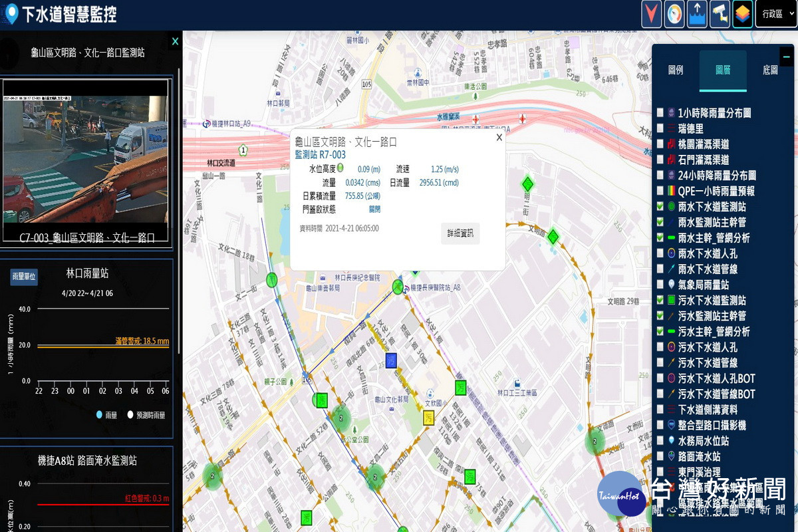The height and width of the screenshot is (532, 798).
Task: Toggle the stacked layers panel icon
Action: pos(742,14)
